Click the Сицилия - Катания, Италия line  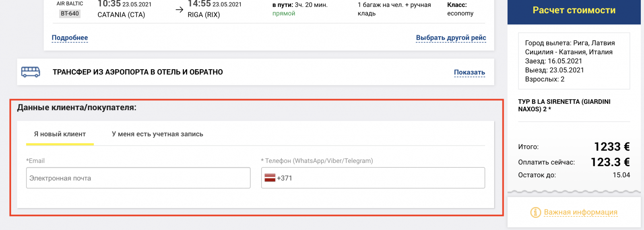coord(569,52)
